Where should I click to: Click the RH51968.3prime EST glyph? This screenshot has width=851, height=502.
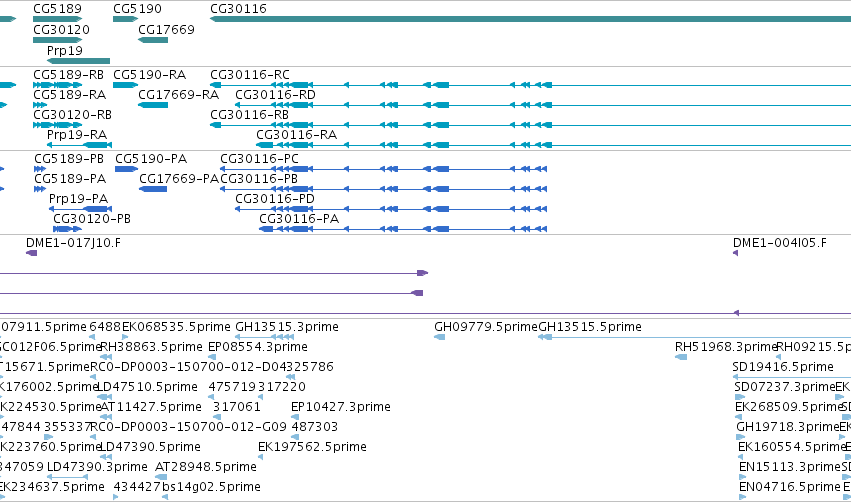(681, 357)
